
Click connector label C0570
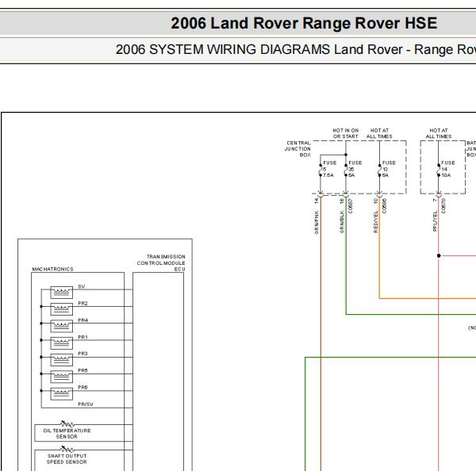point(443,206)
